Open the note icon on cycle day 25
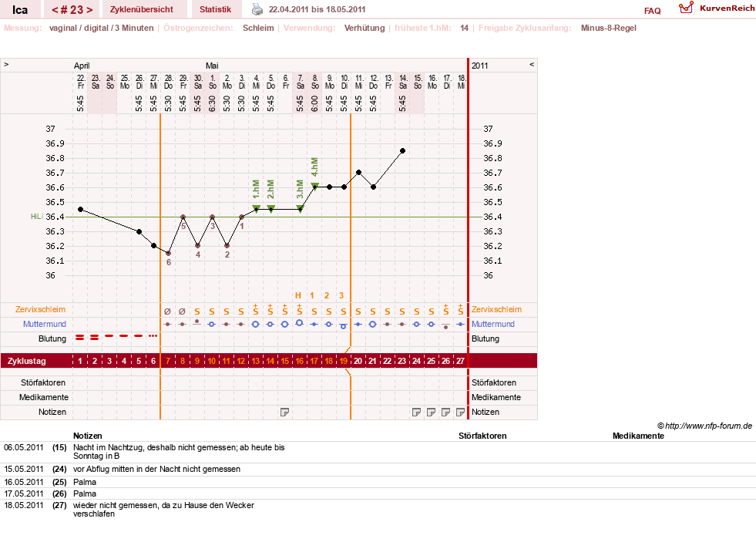The image size is (756, 549). point(432,412)
